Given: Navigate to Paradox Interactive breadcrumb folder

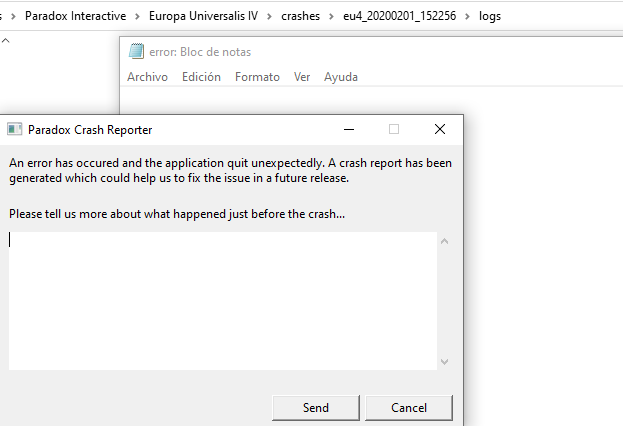Looking at the screenshot, I should coord(75,16).
